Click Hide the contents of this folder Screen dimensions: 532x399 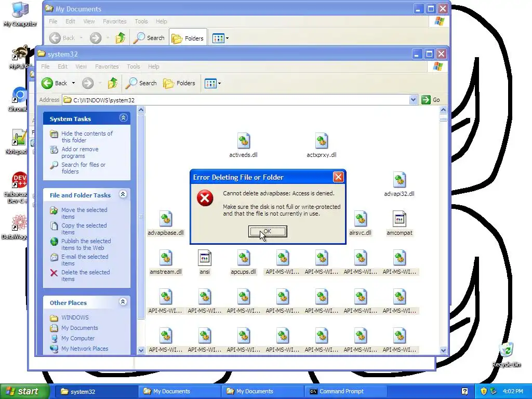tap(87, 137)
